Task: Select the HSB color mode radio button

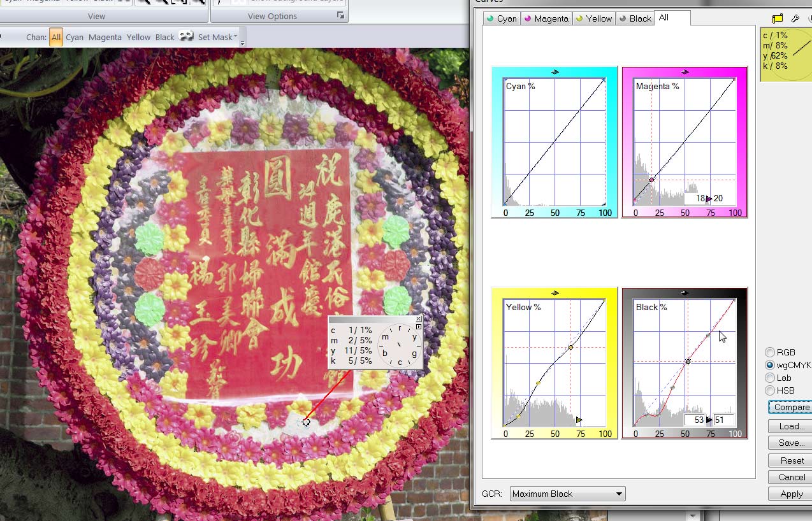Action: [770, 390]
